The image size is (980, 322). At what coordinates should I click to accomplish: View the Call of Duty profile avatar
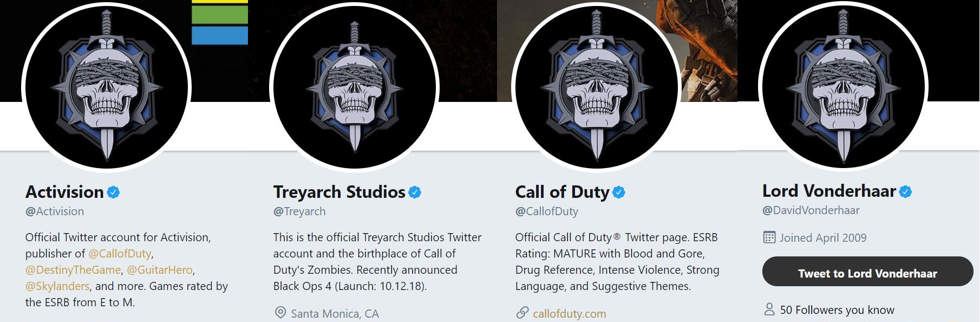pos(596,88)
